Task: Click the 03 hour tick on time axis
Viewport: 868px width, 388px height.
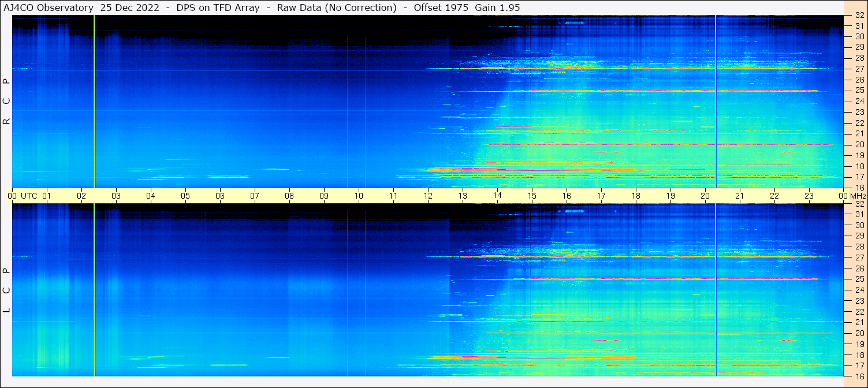Action: click(116, 196)
